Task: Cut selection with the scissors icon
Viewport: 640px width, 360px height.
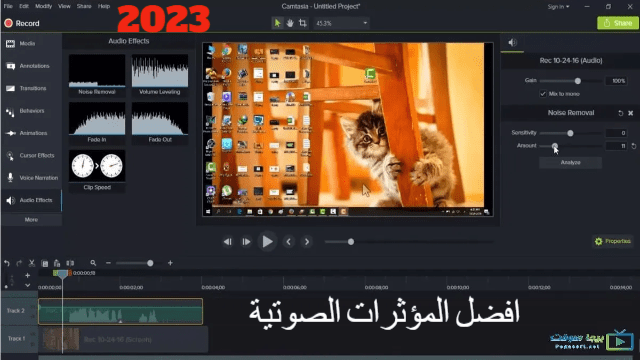Action: pos(31,263)
